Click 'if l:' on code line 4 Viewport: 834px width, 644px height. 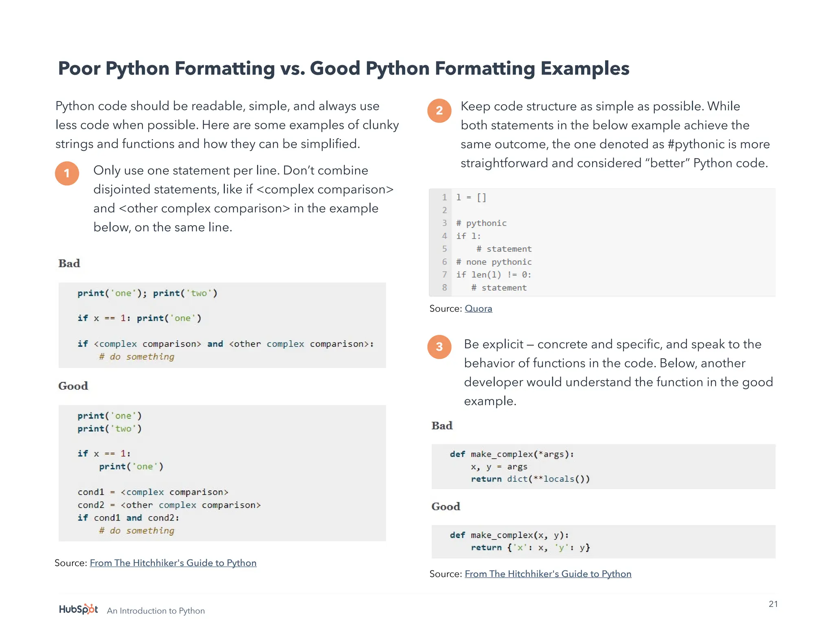468,236
